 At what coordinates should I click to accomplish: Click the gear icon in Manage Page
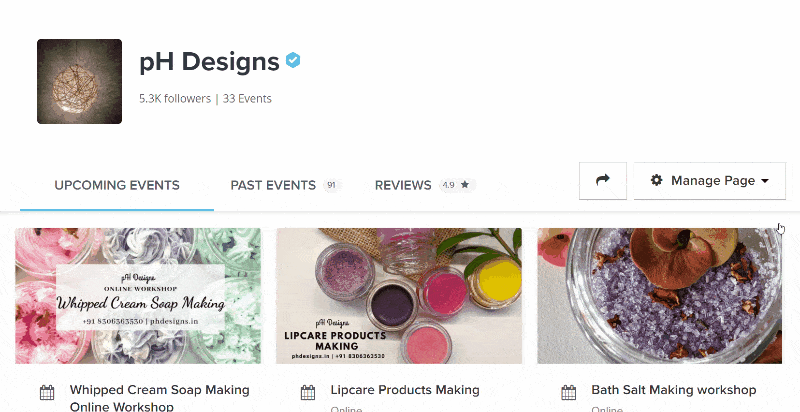coord(657,181)
